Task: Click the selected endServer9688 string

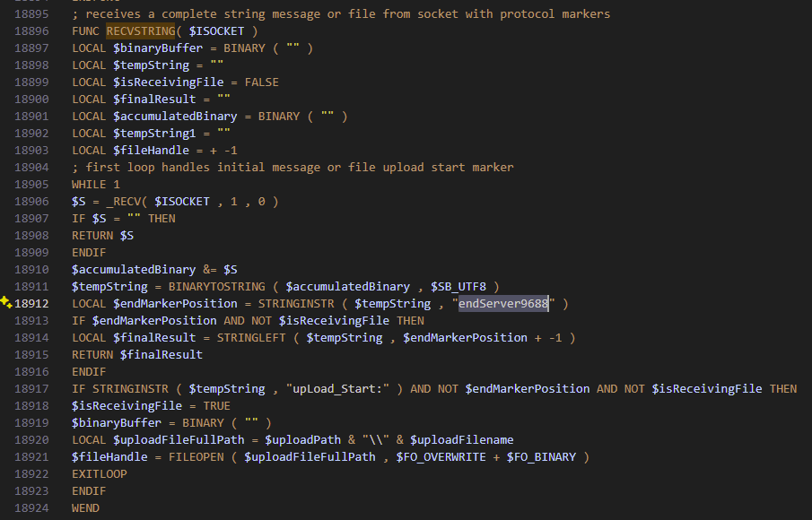Action: [x=502, y=304]
